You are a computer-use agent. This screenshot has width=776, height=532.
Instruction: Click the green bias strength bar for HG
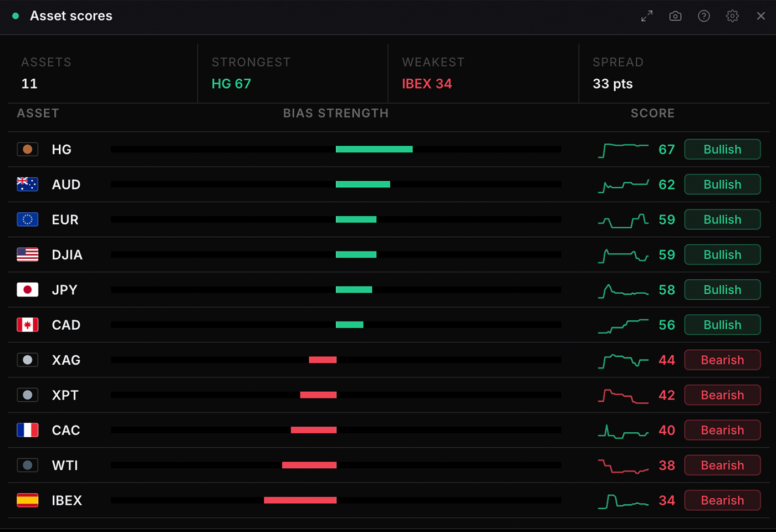tap(374, 149)
